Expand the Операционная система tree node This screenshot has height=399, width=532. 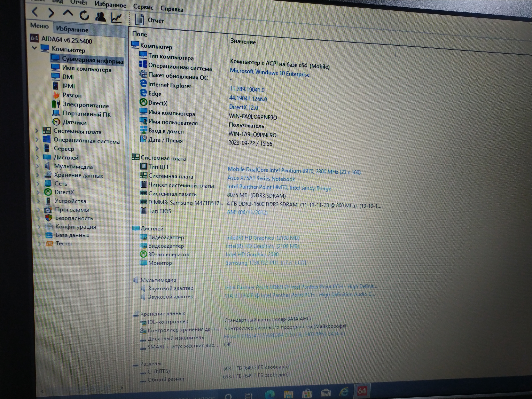[x=37, y=140]
